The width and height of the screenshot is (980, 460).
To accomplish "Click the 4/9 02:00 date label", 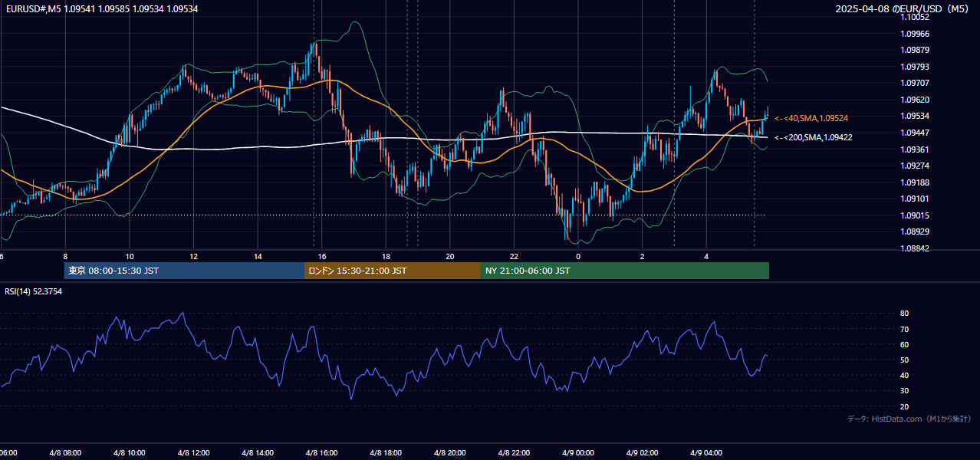I will 643,453.
